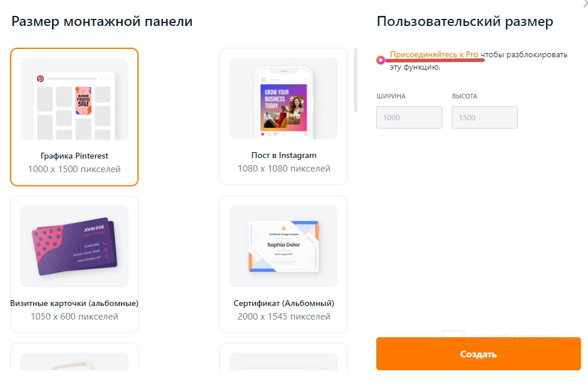Viewport: 588px width, 385px height.
Task: Select the "2000 x 1545 пикселей" size text
Action: tap(284, 316)
